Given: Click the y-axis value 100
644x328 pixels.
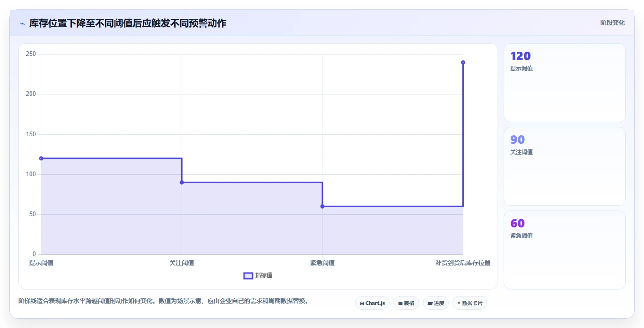Looking at the screenshot, I should (x=31, y=174).
